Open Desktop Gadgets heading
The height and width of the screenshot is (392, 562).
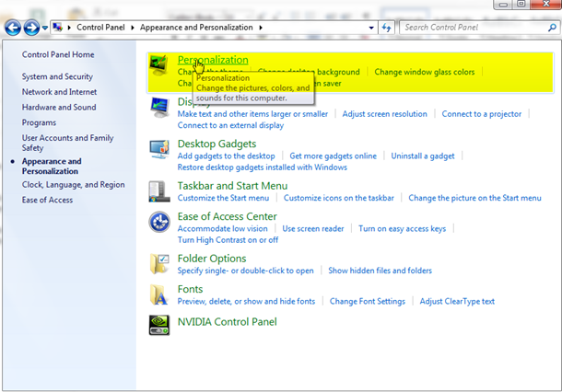217,144
